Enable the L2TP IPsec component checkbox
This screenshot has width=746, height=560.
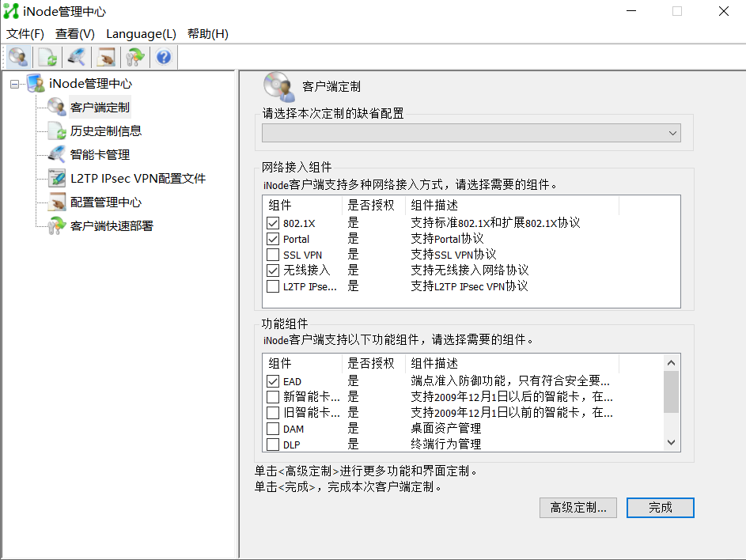point(273,286)
